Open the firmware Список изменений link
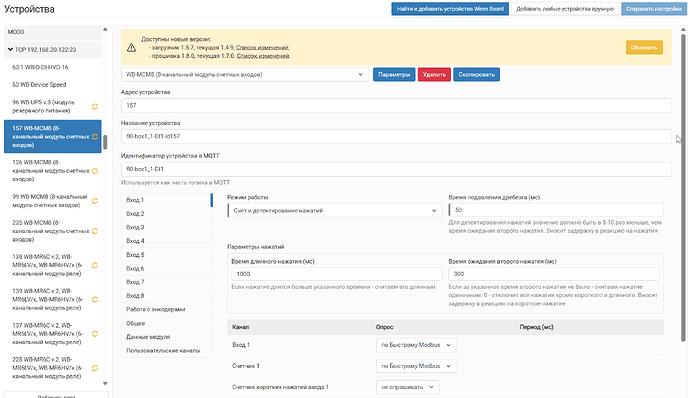Image resolution: width=690 pixels, height=398 pixels. tap(263, 56)
